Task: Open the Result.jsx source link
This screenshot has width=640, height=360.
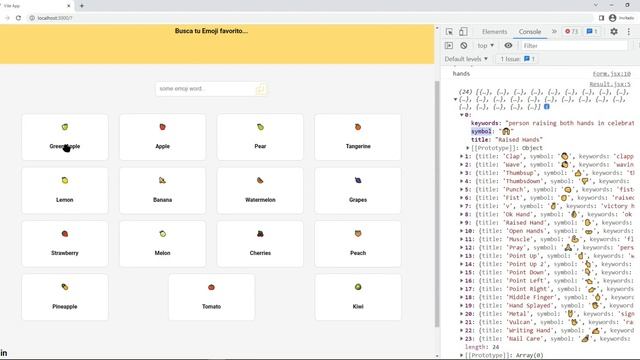Action: point(610,84)
